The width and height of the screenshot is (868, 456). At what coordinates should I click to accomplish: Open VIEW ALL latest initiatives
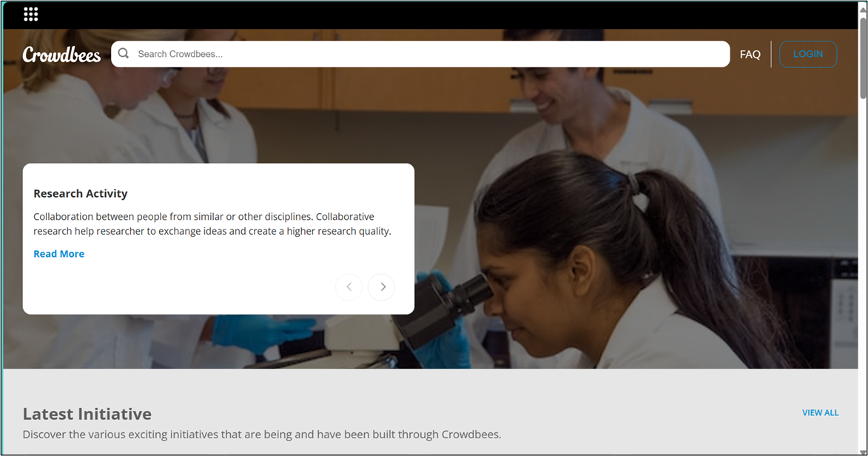(x=820, y=413)
